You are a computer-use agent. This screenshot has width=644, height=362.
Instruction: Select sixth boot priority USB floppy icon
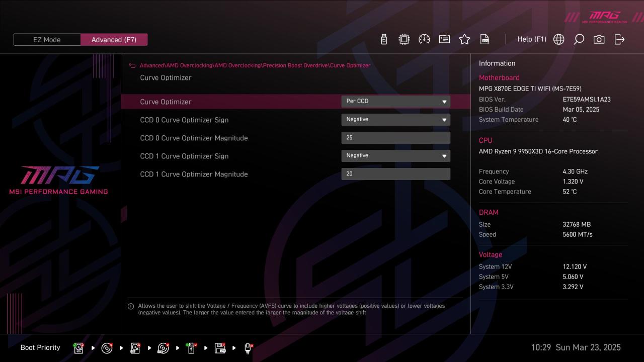point(220,348)
